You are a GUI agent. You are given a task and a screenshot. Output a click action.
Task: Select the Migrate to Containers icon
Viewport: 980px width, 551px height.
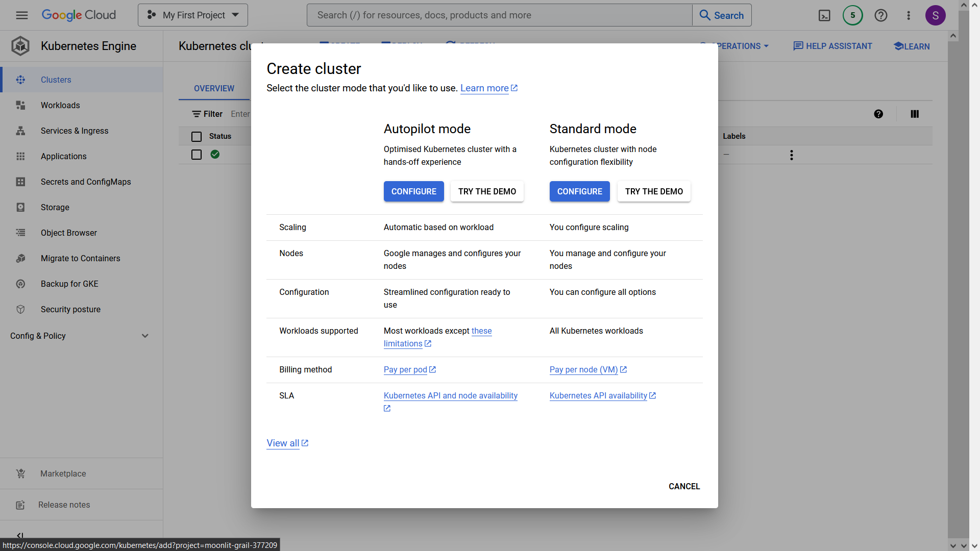pos(20,258)
